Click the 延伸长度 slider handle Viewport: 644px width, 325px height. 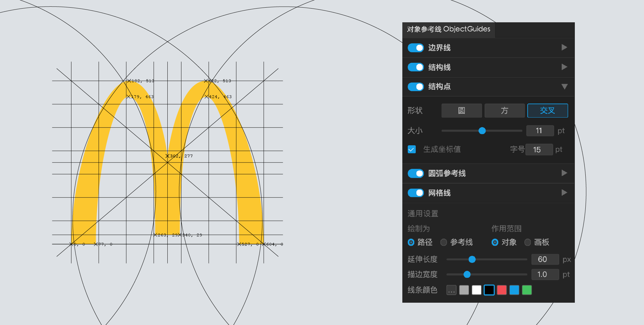point(472,259)
